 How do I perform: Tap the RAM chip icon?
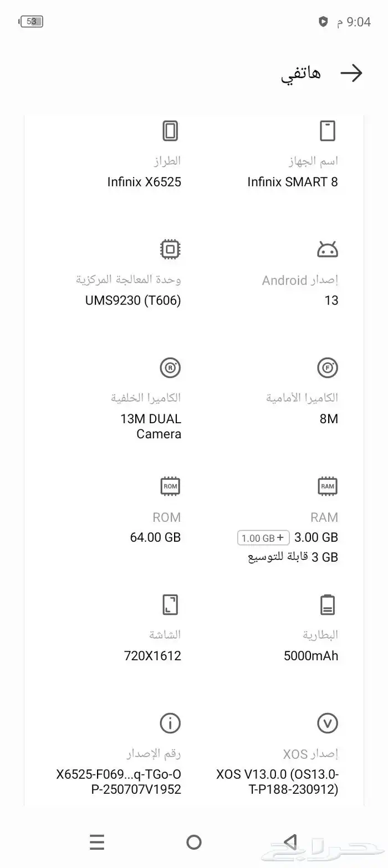pos(328,486)
